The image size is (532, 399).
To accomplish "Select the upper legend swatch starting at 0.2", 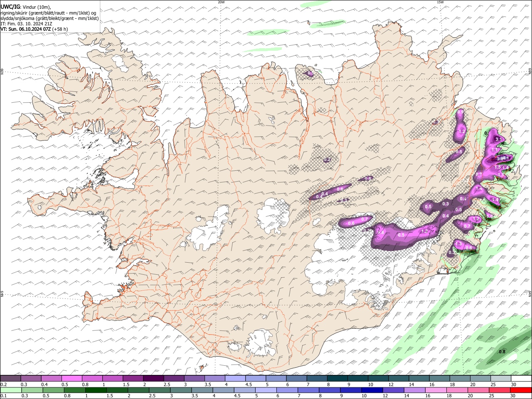I will [x=10, y=378].
